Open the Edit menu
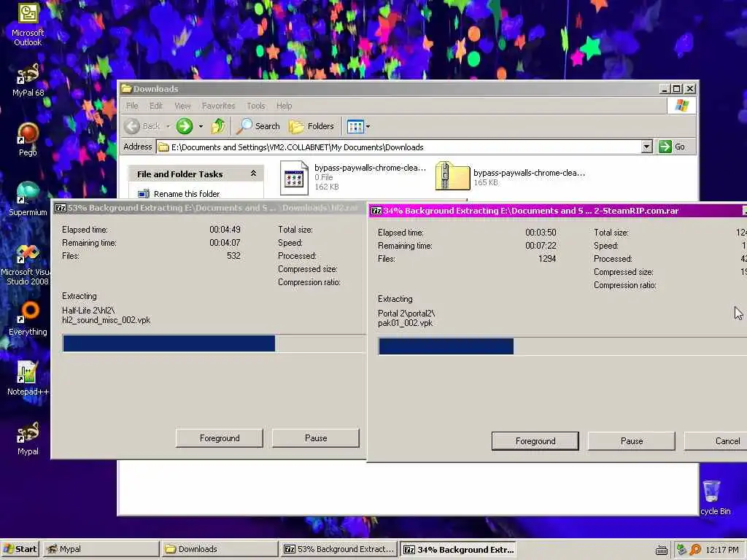This screenshot has height=560, width=747. (156, 106)
